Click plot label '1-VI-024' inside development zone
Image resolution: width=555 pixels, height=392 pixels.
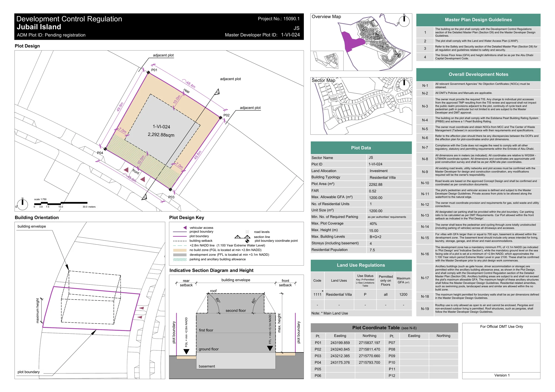tap(161, 127)
